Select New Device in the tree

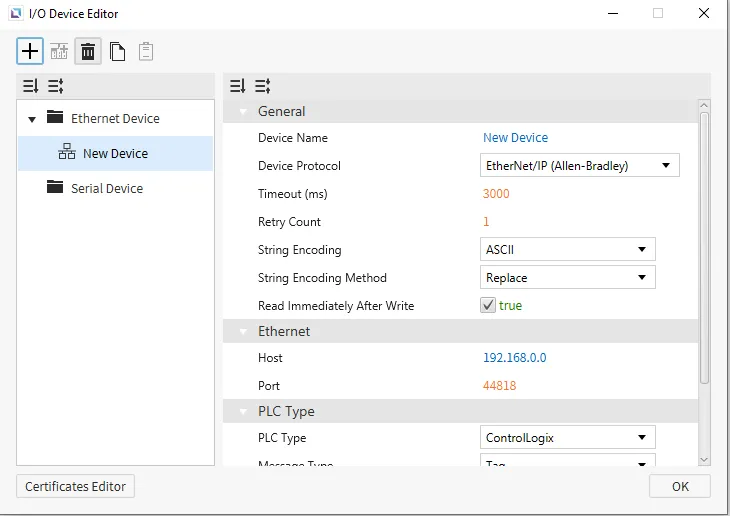pyautogui.click(x=115, y=154)
